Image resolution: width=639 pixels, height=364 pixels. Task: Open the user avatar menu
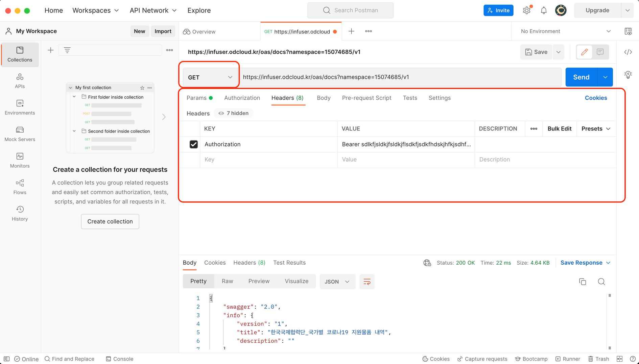(x=561, y=10)
